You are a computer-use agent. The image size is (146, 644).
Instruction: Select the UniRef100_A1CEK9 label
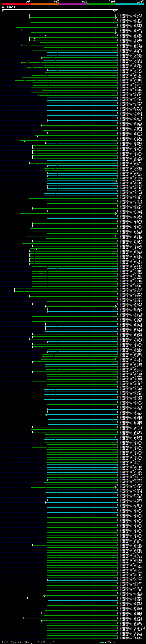[131, 331]
